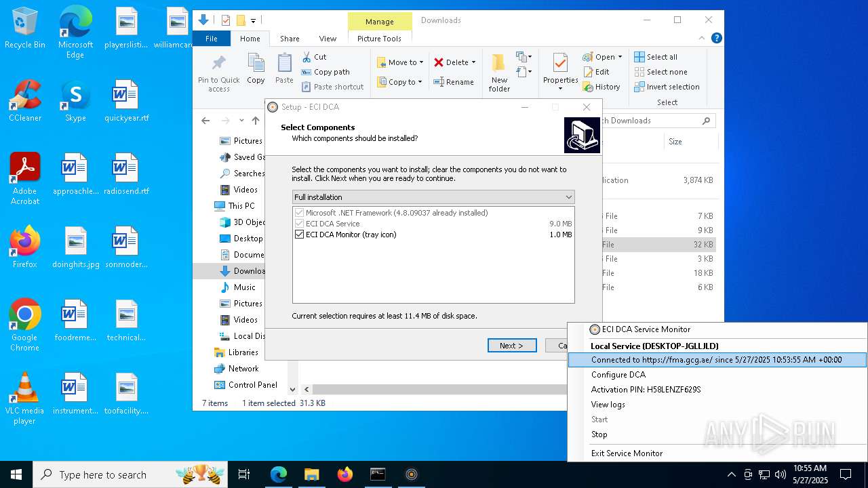Screen dimensions: 868x488
Task: Open File Explorer from the taskbar
Action: coord(311,474)
